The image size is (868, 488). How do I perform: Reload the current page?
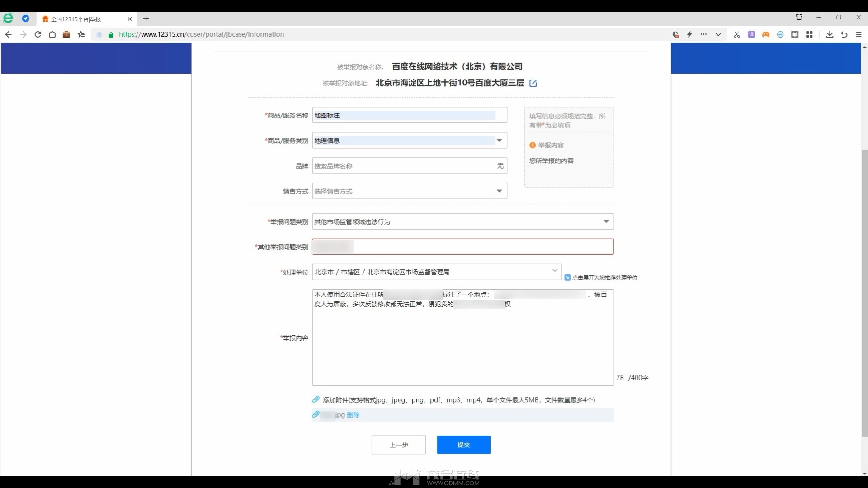[38, 34]
